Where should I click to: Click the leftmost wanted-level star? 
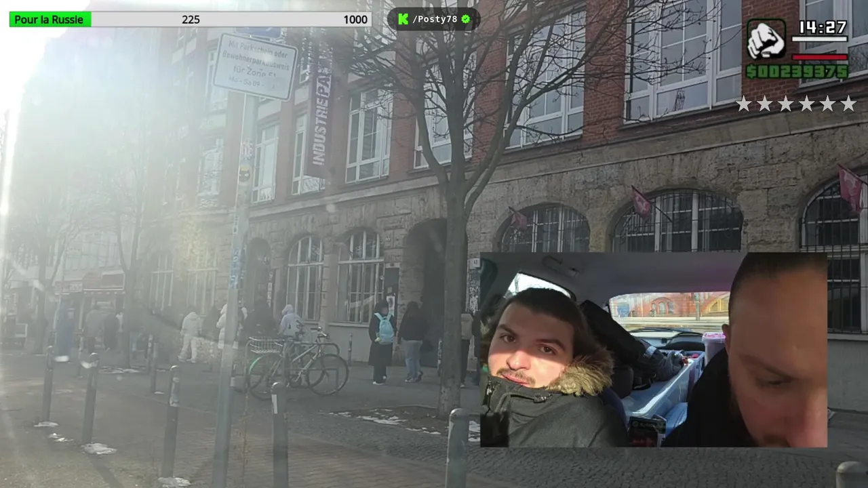click(x=743, y=104)
